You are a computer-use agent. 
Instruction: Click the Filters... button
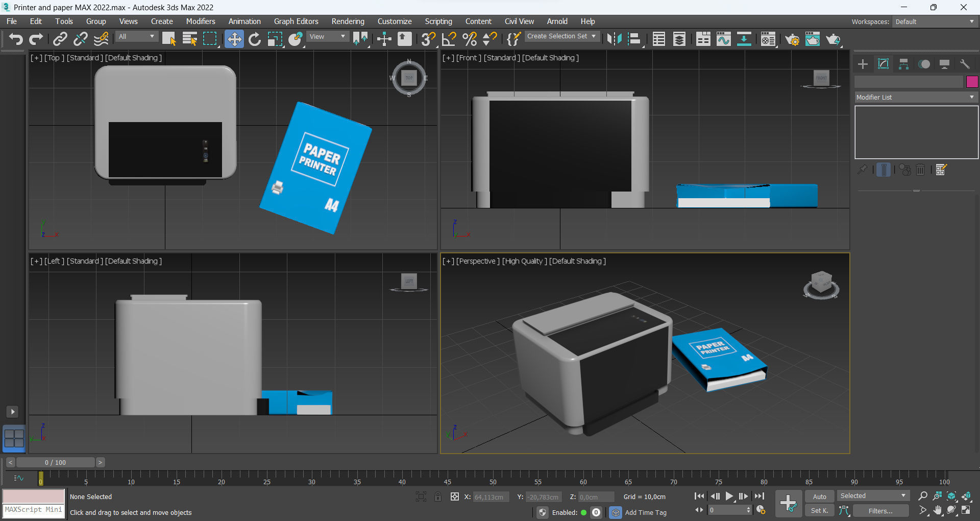pyautogui.click(x=880, y=511)
